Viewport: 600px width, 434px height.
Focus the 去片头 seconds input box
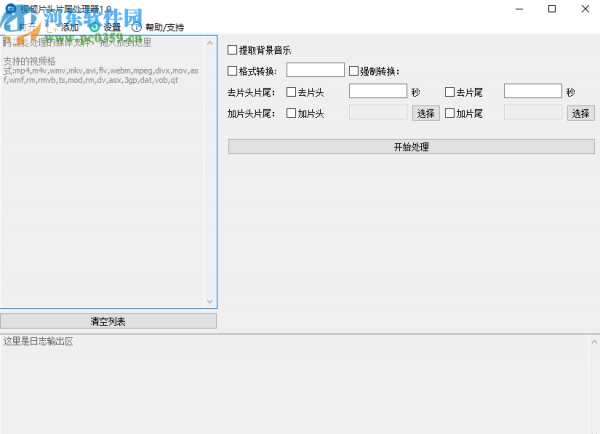(x=377, y=91)
